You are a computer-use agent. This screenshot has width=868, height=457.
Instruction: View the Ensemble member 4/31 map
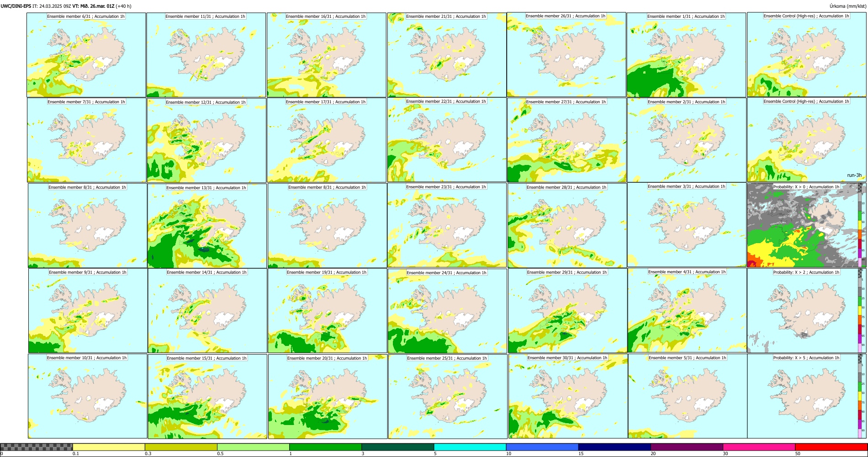click(x=687, y=310)
